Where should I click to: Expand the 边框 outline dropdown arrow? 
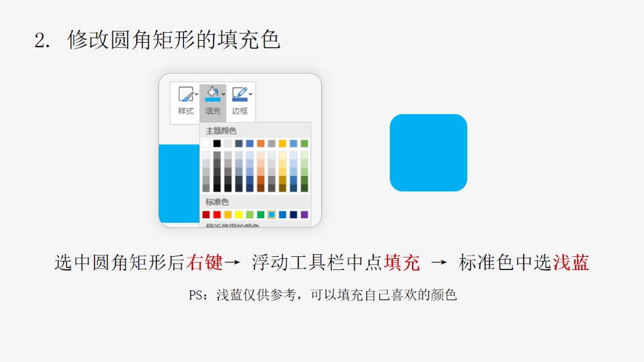pos(250,95)
